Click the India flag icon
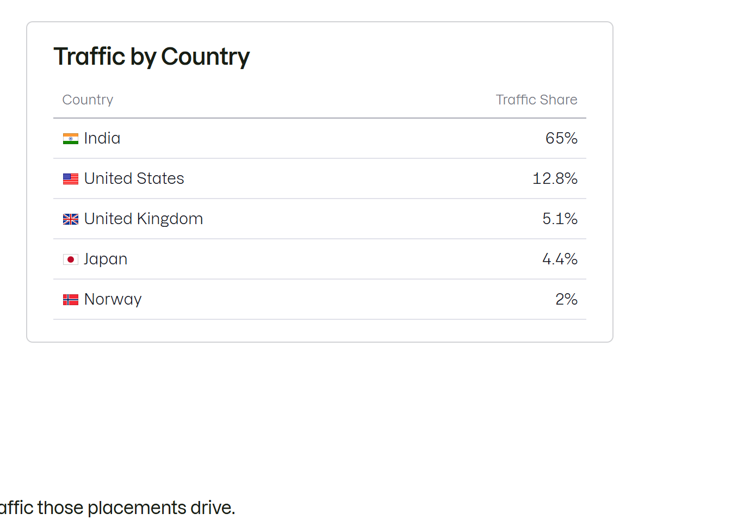This screenshot has height=532, width=756. coord(71,139)
